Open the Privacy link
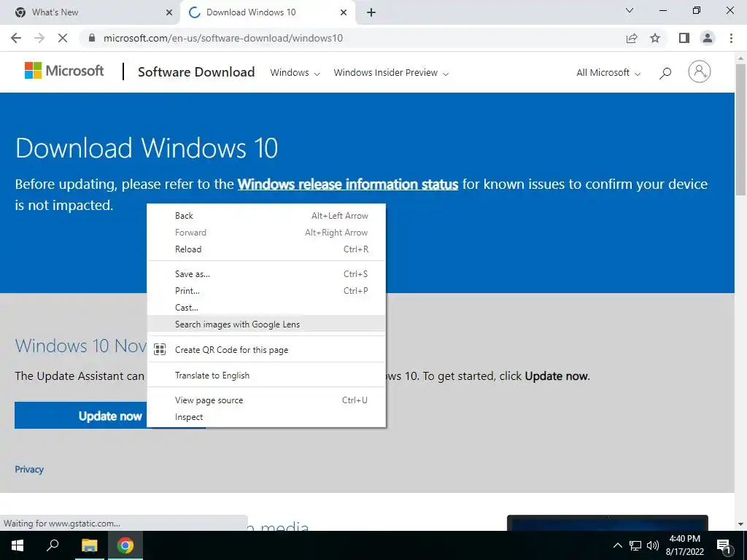Viewport: 747px width, 560px height. click(x=29, y=470)
